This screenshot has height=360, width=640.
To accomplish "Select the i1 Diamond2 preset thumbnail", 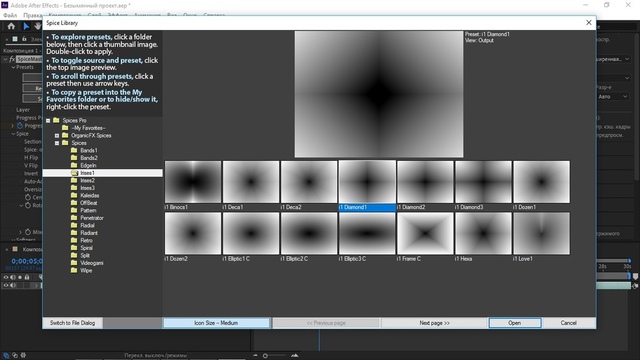I will [425, 182].
